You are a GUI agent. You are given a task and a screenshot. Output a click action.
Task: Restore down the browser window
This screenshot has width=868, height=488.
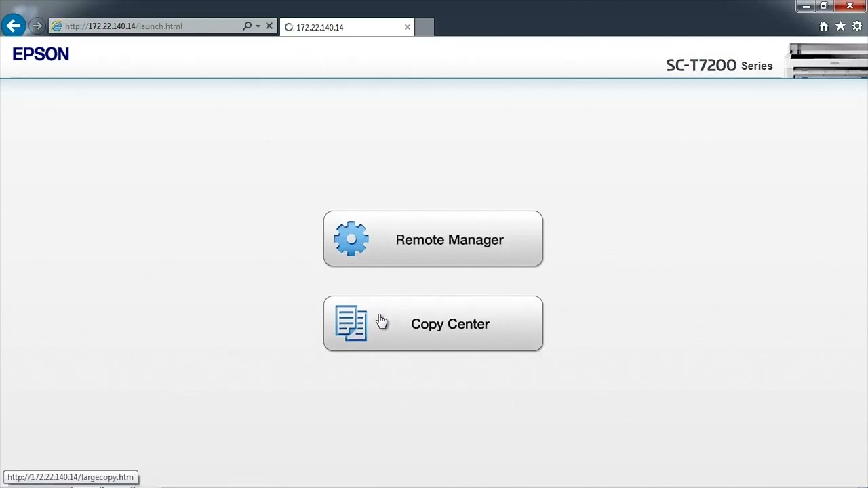(824, 6)
